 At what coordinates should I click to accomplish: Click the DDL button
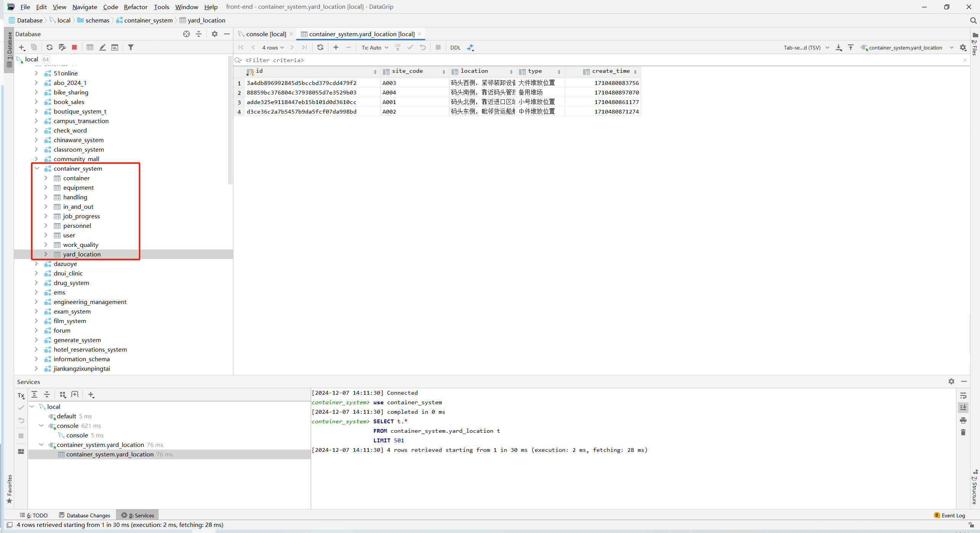[x=455, y=47]
